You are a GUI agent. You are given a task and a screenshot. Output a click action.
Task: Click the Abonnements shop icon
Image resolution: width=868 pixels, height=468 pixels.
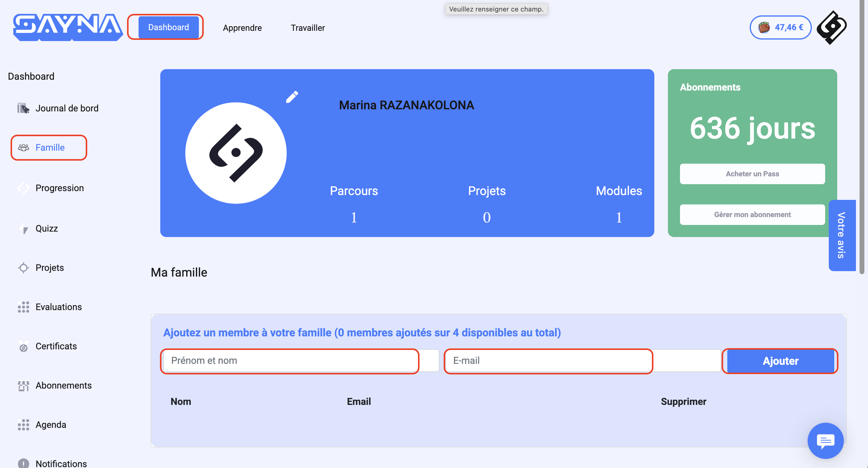coord(23,386)
